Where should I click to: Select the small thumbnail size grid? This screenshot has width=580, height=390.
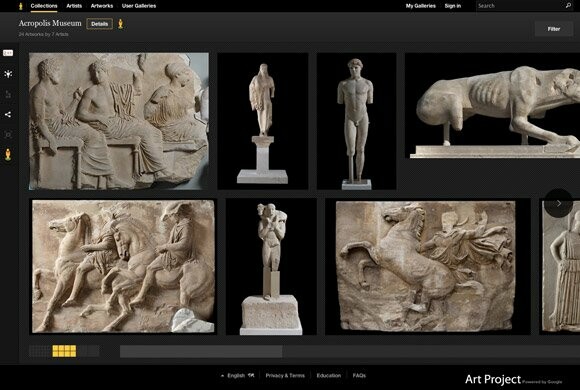40,351
